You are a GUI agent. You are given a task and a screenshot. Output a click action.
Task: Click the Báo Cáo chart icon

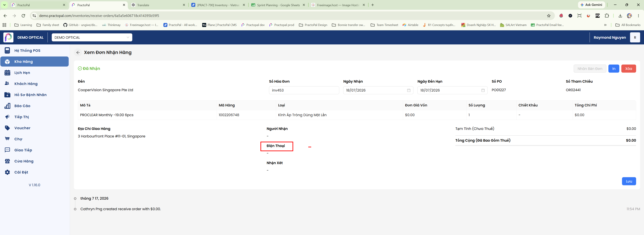(x=7, y=106)
